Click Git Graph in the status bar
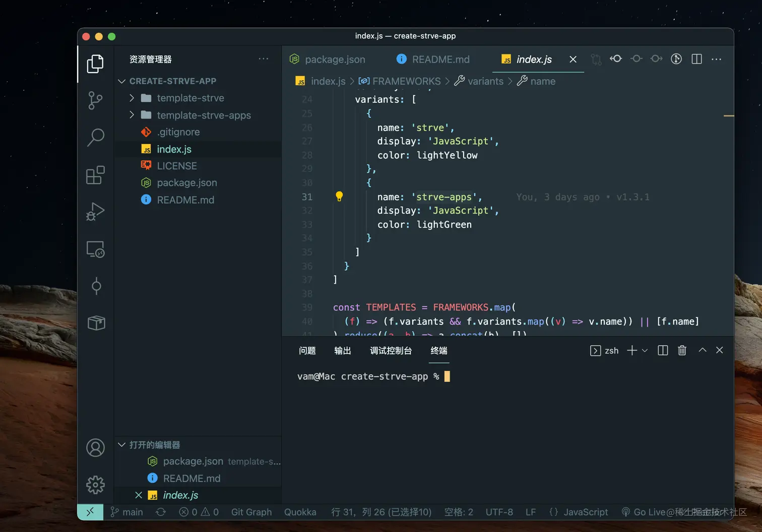The height and width of the screenshot is (532, 762). point(251,512)
